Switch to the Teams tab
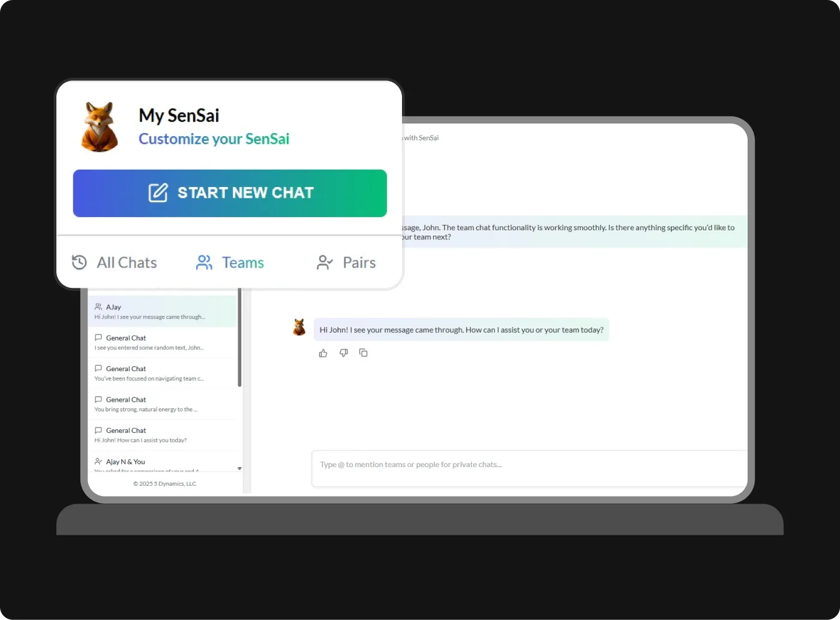840x620 pixels. 242,262
